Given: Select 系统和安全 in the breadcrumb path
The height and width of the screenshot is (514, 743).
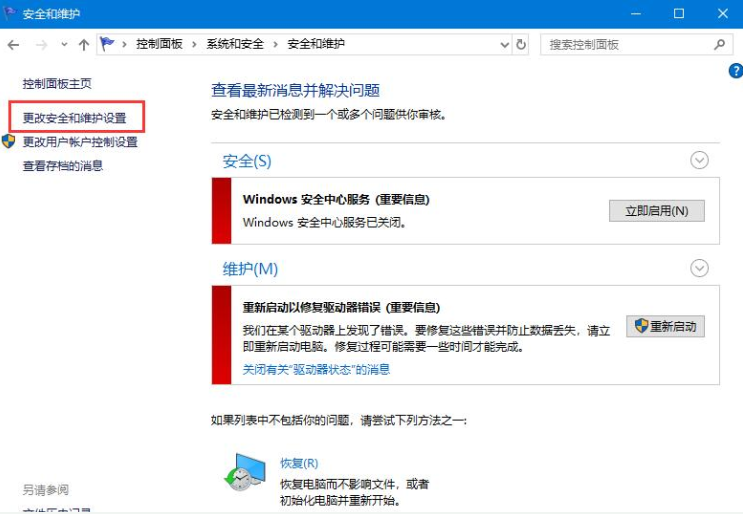Looking at the screenshot, I should (235, 44).
